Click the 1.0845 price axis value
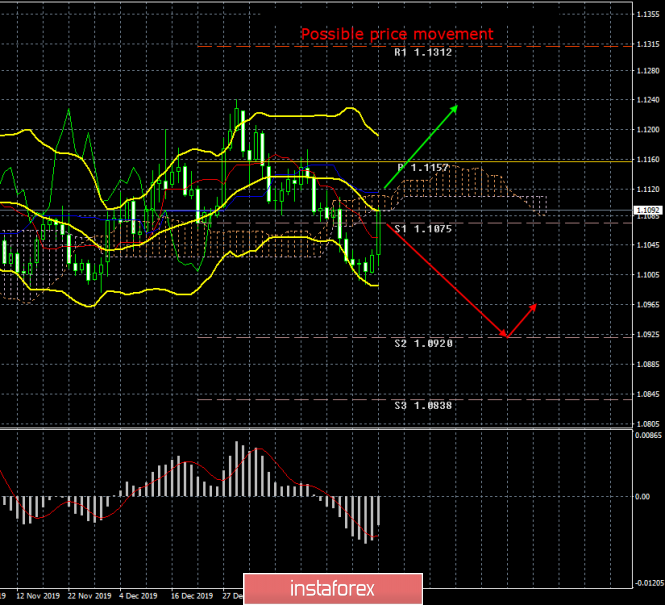 [648, 394]
